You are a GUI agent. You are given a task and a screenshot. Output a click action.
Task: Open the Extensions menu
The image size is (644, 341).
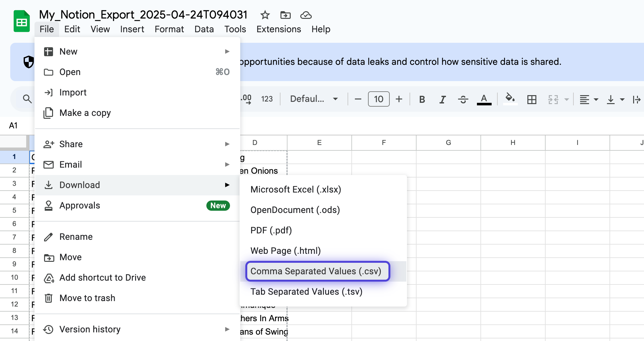279,29
